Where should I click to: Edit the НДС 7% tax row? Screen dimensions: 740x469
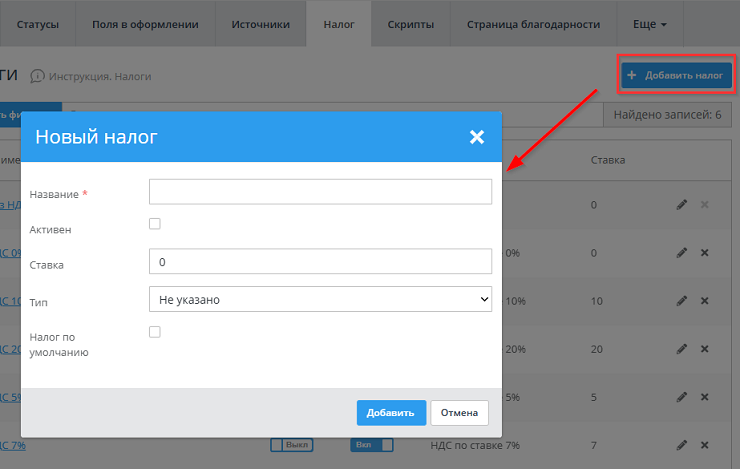tap(682, 444)
